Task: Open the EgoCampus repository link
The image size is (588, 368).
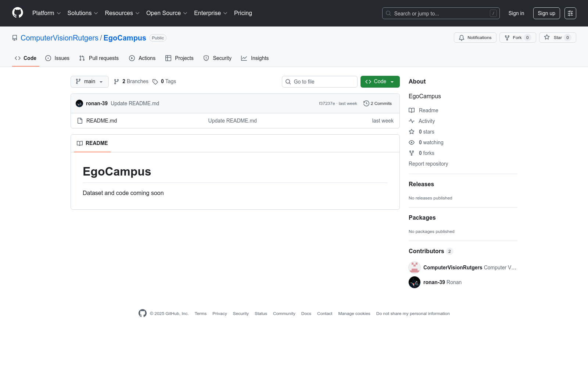Action: [x=125, y=38]
